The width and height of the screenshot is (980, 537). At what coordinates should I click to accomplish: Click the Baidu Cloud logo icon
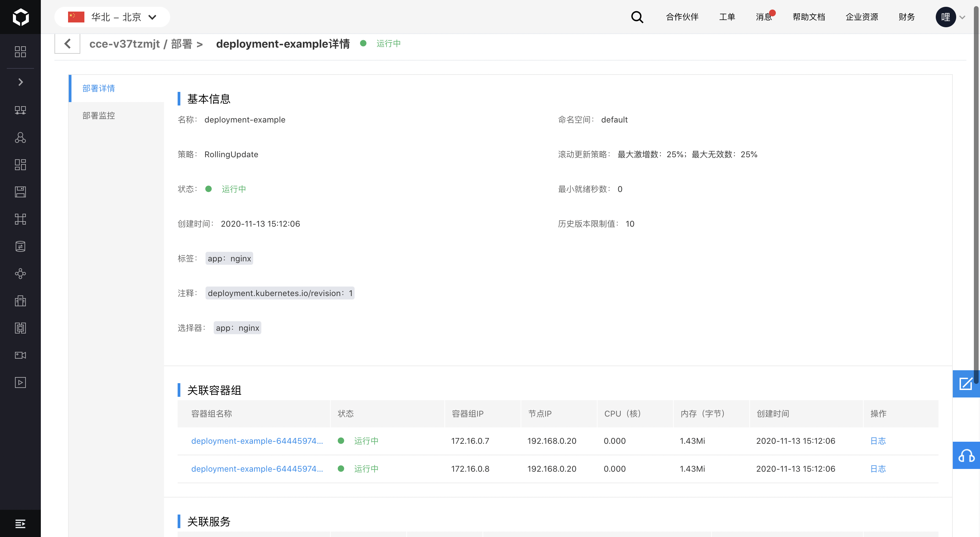(x=20, y=17)
